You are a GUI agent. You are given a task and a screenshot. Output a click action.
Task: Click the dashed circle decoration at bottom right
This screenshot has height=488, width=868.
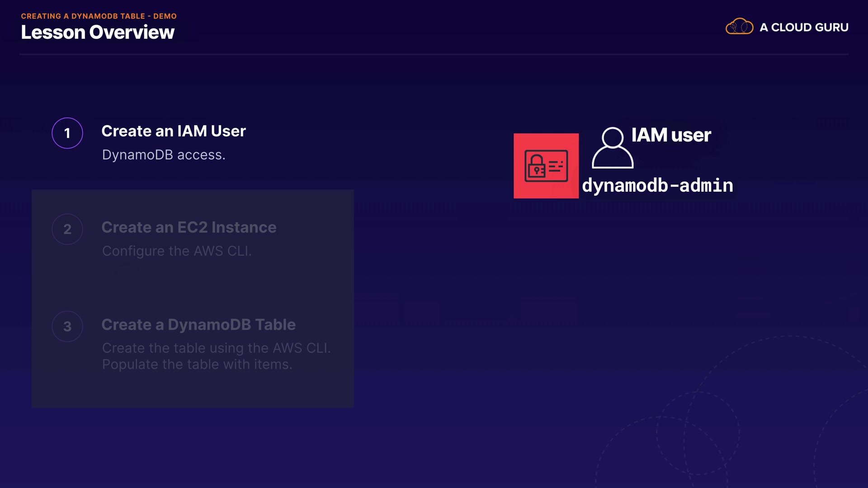click(x=698, y=433)
